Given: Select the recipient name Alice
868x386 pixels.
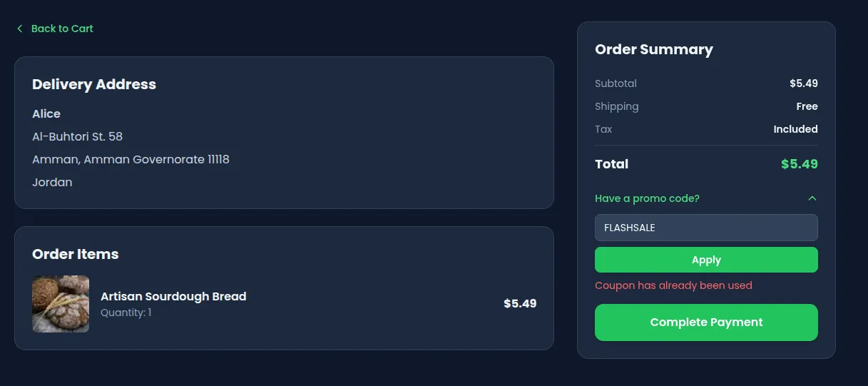Looking at the screenshot, I should (x=46, y=113).
